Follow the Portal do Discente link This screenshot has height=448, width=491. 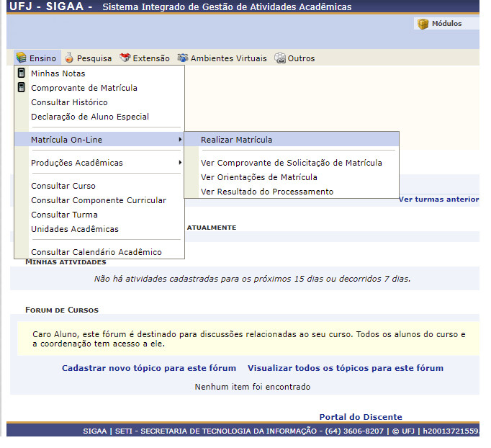(361, 417)
